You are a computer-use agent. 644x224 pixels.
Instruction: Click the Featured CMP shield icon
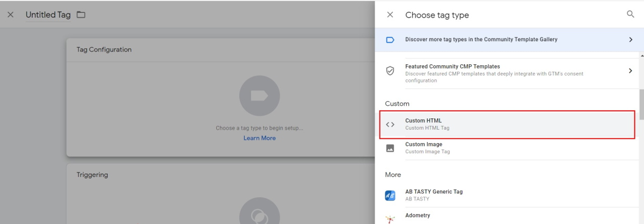click(x=390, y=71)
